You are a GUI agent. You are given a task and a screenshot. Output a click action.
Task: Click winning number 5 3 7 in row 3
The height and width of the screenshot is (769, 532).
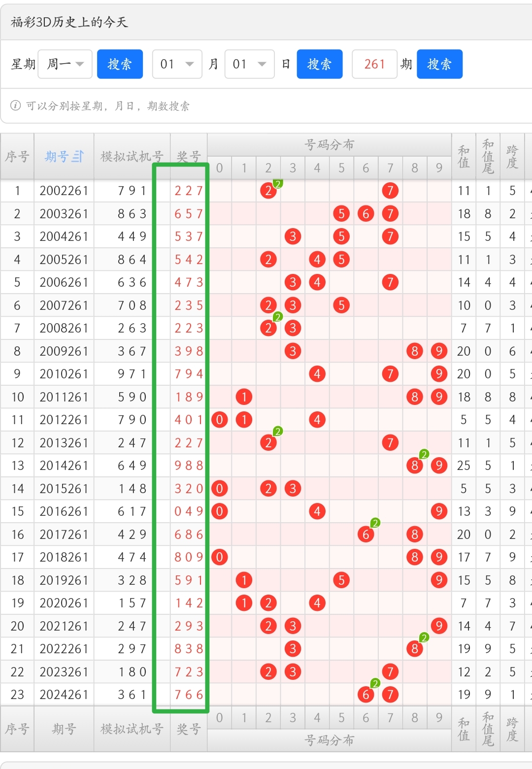coord(189,236)
